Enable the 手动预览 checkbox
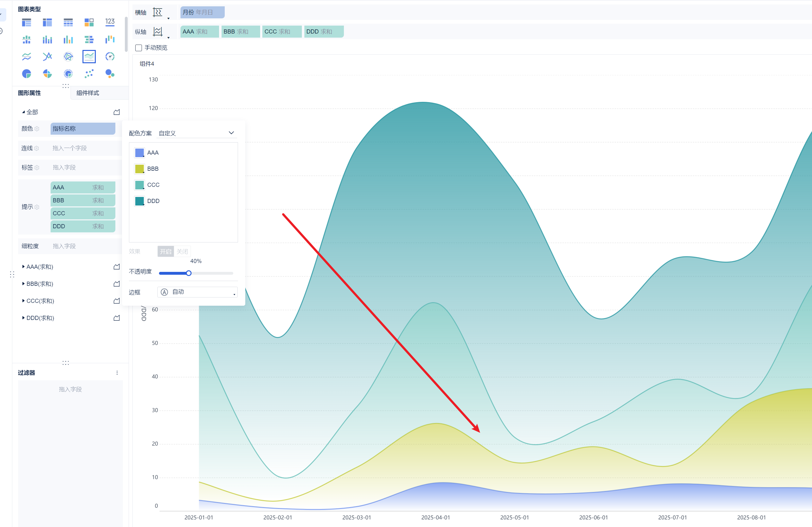812x527 pixels. [138, 48]
